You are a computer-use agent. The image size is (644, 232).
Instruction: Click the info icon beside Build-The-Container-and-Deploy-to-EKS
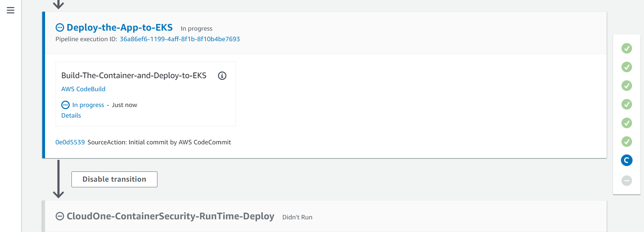[222, 76]
